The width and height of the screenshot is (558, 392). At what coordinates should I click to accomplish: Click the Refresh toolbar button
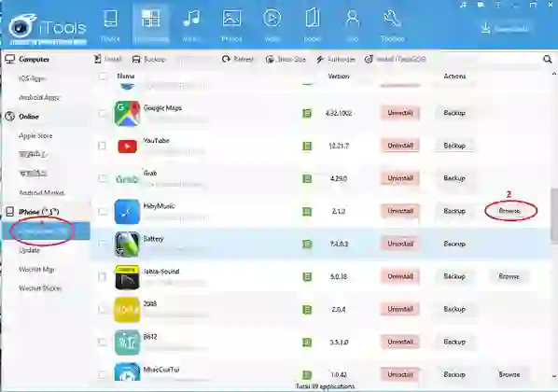pyautogui.click(x=237, y=59)
